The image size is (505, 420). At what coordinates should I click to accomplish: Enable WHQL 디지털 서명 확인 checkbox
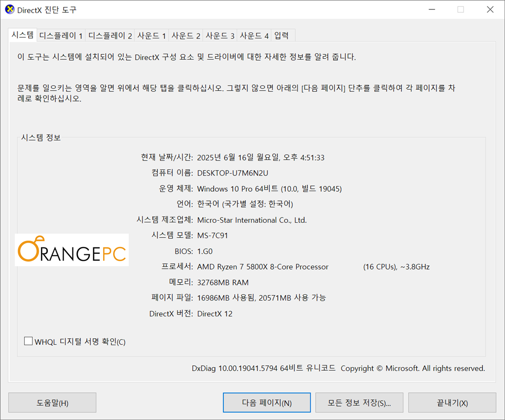coord(28,341)
